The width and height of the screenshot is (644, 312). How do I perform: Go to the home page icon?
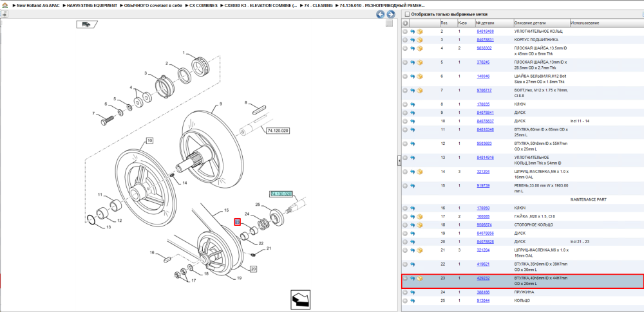5,6
